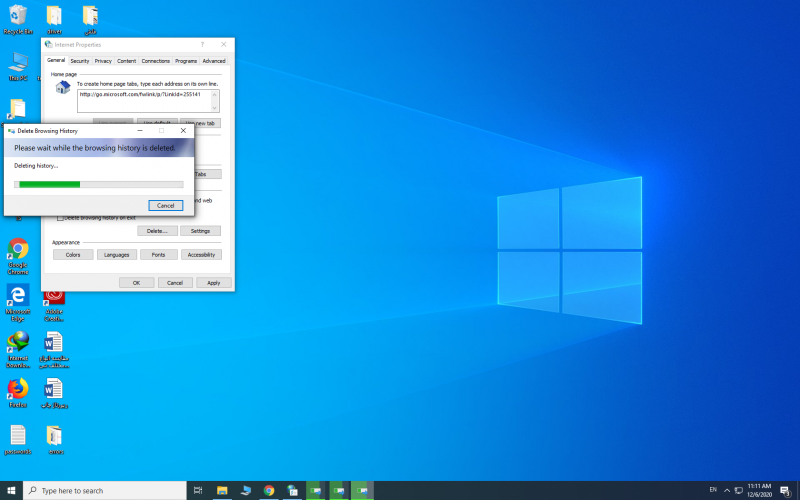Image resolution: width=800 pixels, height=500 pixels.
Task: Expand the hidden system tray icons
Action: coord(727,491)
